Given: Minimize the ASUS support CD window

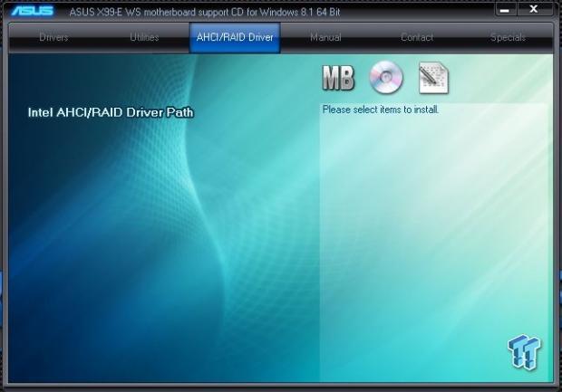Looking at the screenshot, I should [505, 10].
